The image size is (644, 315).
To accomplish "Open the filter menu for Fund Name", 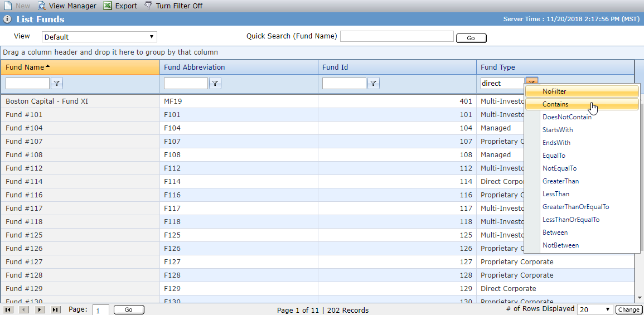I will click(57, 84).
